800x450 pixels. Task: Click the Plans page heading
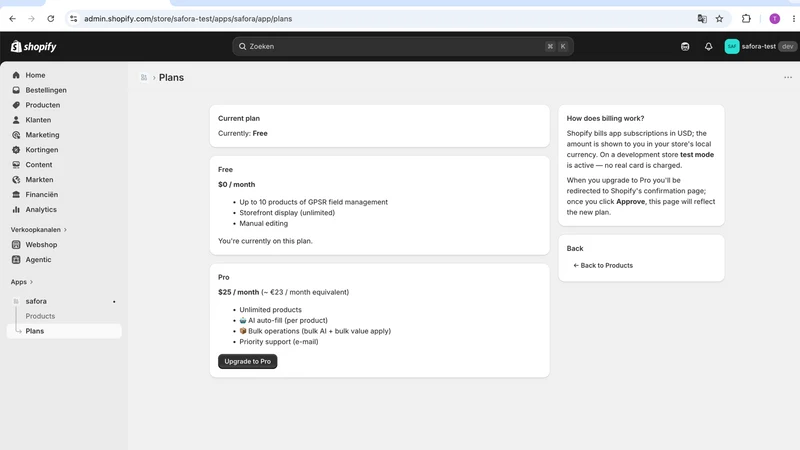tap(171, 78)
